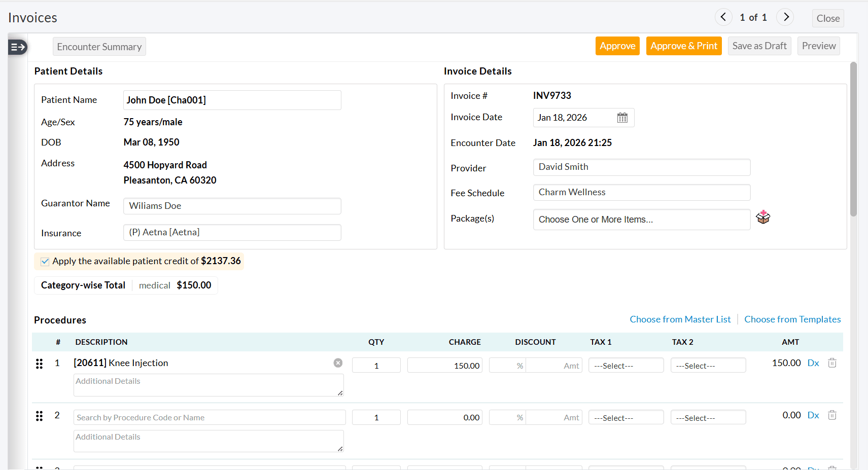Delete the second procedure row
868x470 pixels.
pyautogui.click(x=832, y=415)
